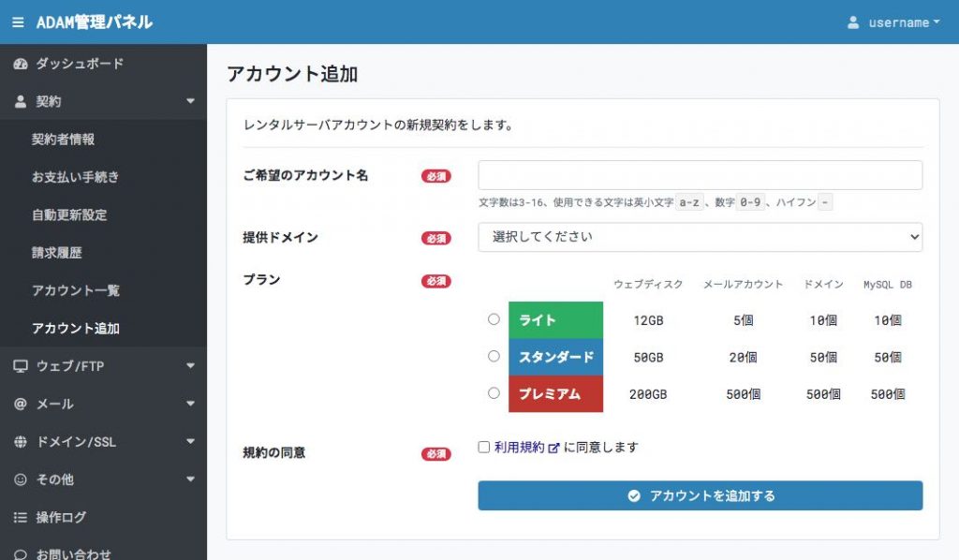Expand the その他 section arrow
The height and width of the screenshot is (560, 959).
(x=191, y=479)
